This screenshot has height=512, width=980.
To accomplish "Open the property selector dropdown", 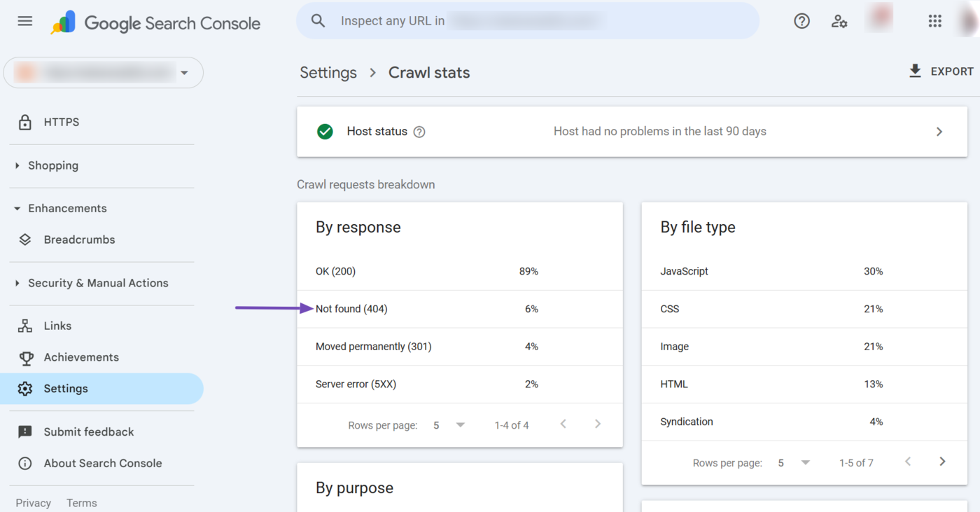I will tap(184, 72).
